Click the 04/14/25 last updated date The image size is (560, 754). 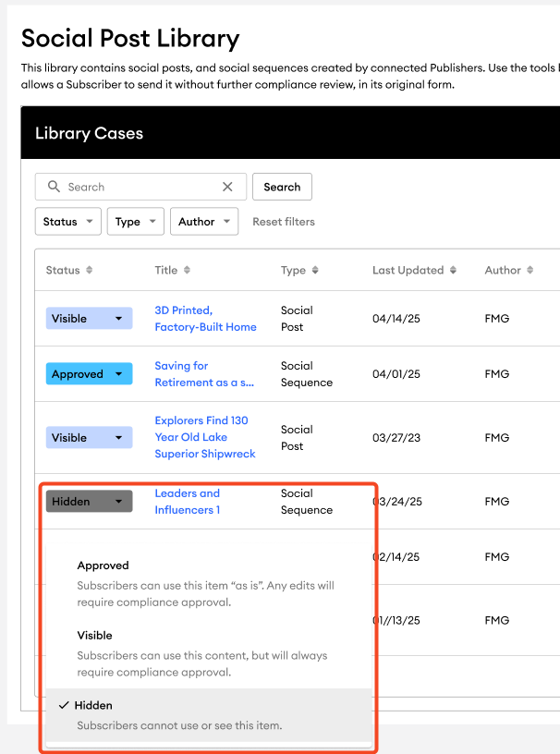396,319
